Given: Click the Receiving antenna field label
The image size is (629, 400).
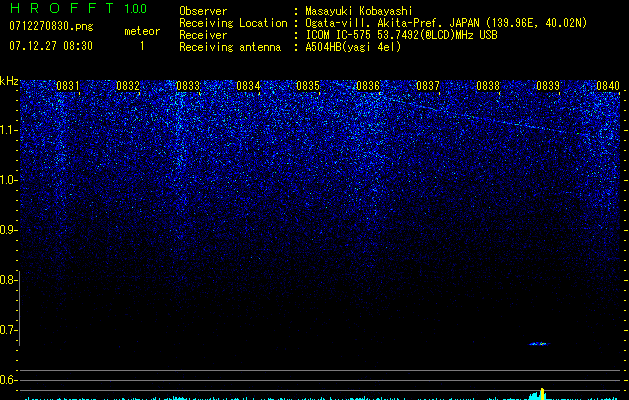Looking at the screenshot, I should [x=230, y=47].
